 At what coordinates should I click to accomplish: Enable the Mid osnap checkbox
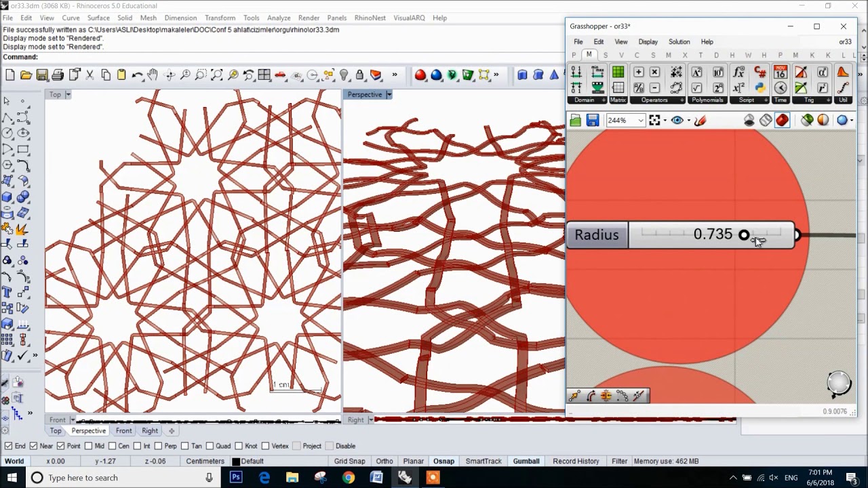coord(88,446)
